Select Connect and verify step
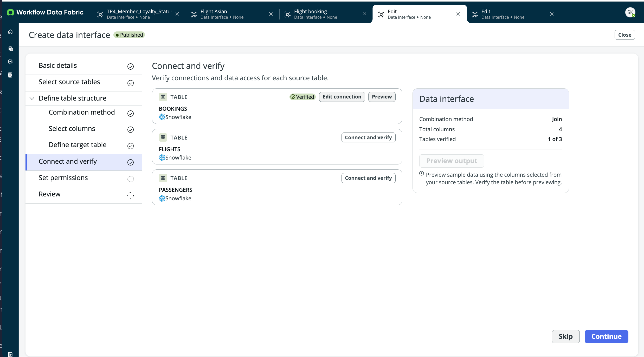The height and width of the screenshot is (357, 644). tap(83, 162)
